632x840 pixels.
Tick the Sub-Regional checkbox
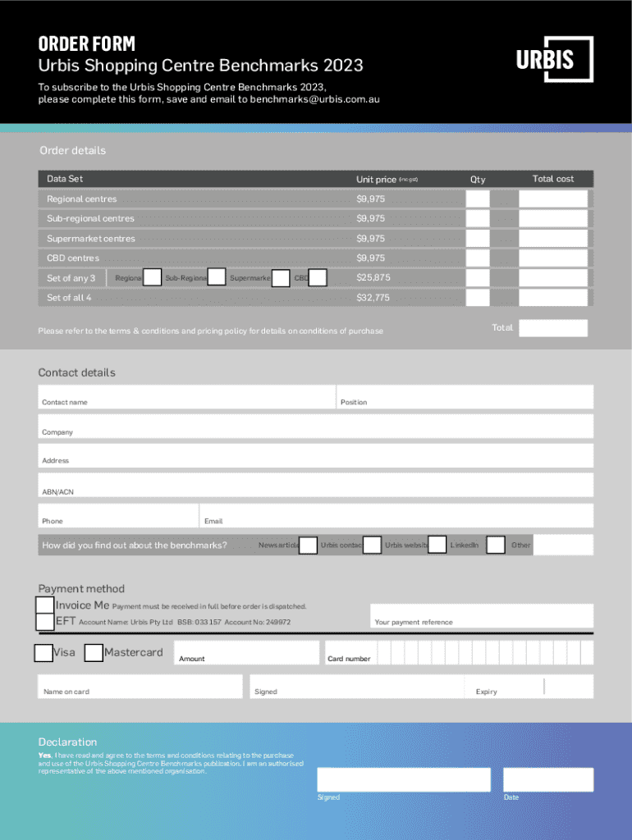click(217, 277)
